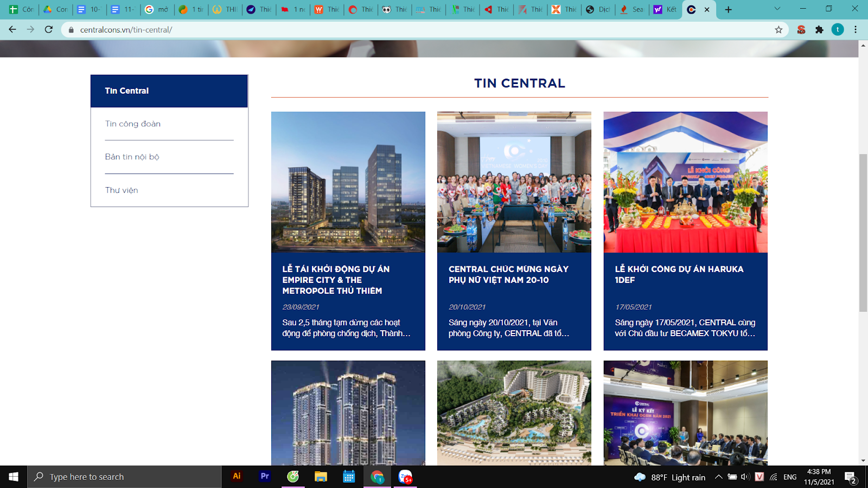Open the notification center icon
The width and height of the screenshot is (868, 488).
click(851, 477)
